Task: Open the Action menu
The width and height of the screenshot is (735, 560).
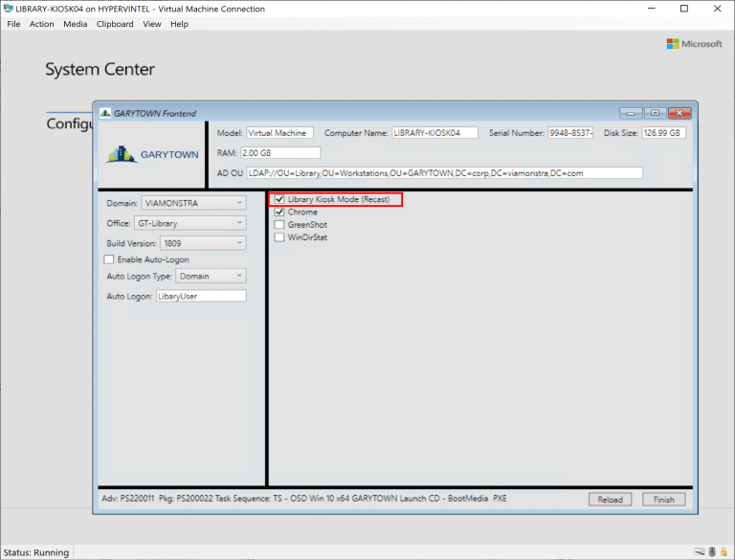Action: click(41, 24)
